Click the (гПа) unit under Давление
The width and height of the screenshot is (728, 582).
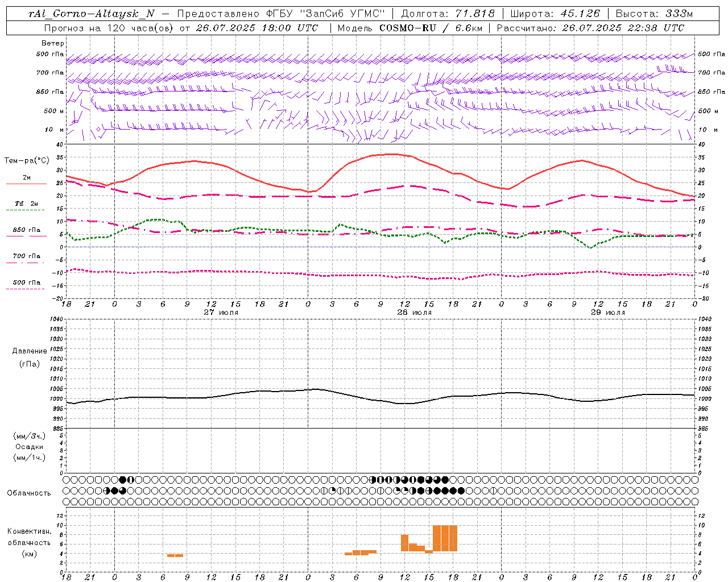[30, 364]
